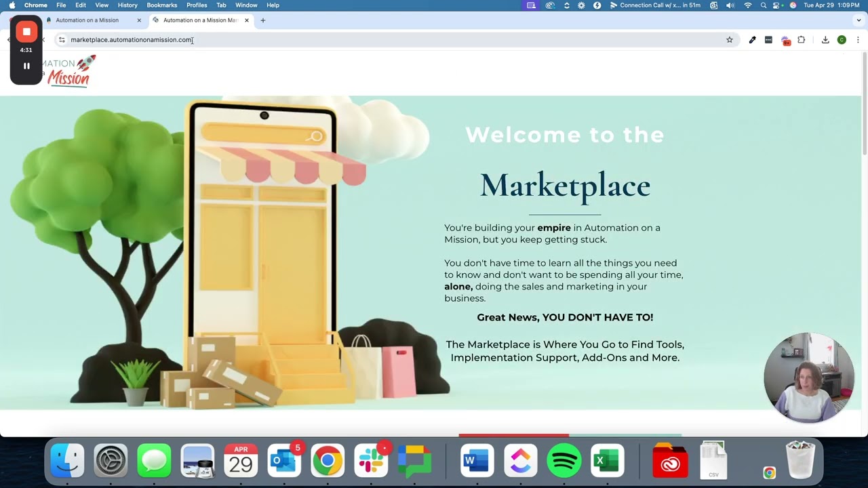Open the Trash in the dock

pos(800,461)
